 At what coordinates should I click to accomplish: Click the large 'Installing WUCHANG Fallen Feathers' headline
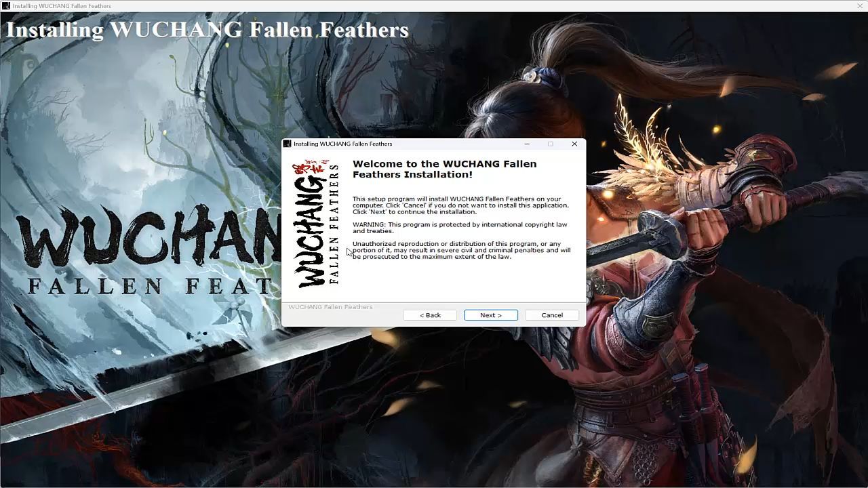[207, 30]
